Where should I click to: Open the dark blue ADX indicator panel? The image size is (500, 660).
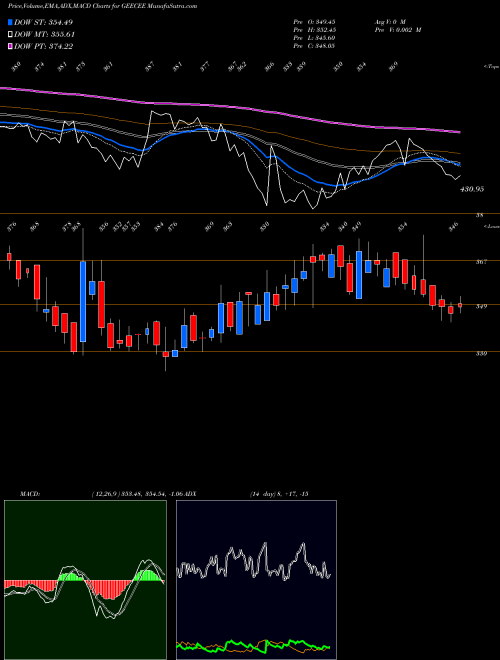point(256,580)
